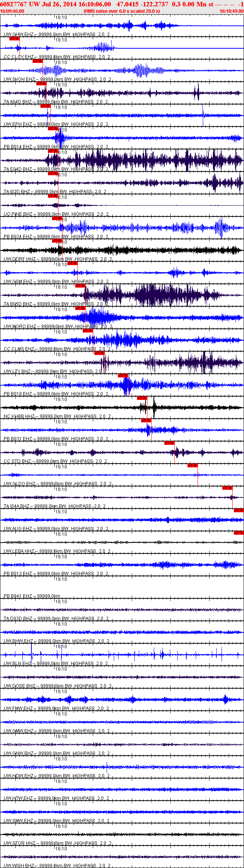
Task: Click the PB.B014.EHZ station label
Action: 18,147
